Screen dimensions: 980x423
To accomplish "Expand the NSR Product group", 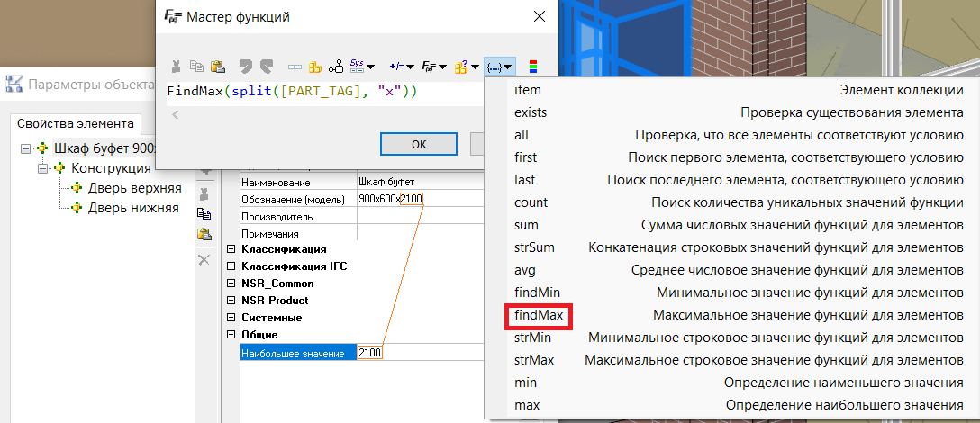I will pos(231,301).
